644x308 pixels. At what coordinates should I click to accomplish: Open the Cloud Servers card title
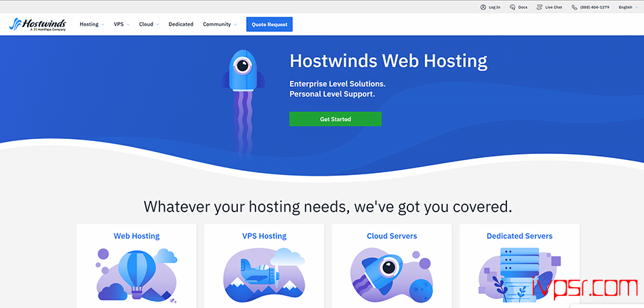(392, 236)
